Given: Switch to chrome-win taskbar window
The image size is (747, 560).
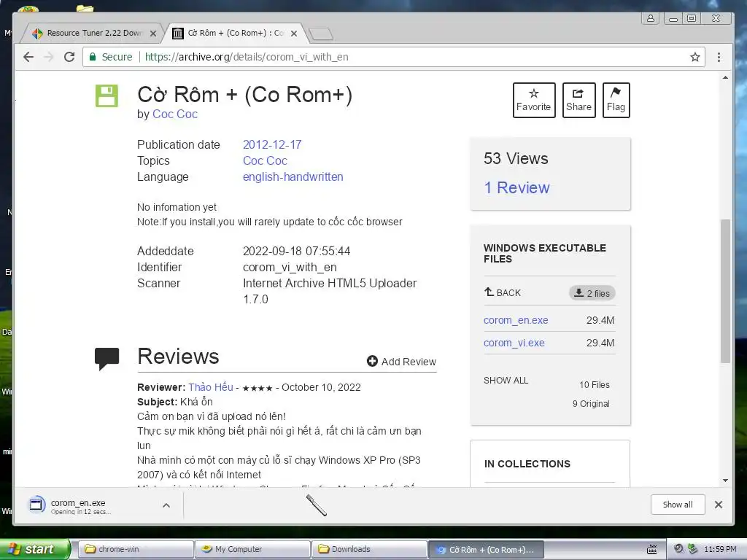Looking at the screenshot, I should click(x=135, y=550).
